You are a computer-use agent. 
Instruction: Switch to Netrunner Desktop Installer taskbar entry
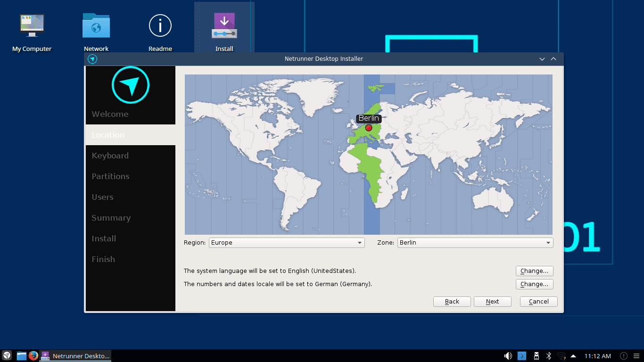[x=75, y=356]
